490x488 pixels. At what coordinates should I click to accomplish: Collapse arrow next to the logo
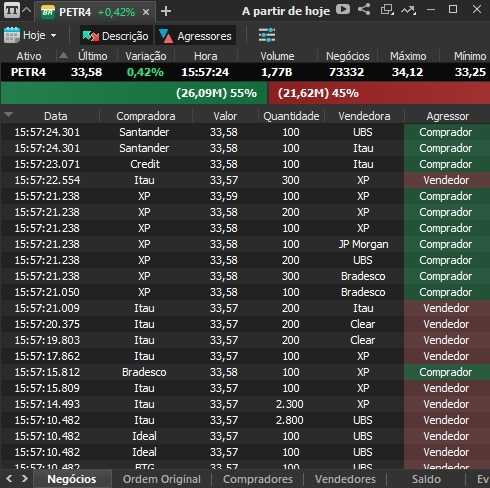tap(27, 10)
